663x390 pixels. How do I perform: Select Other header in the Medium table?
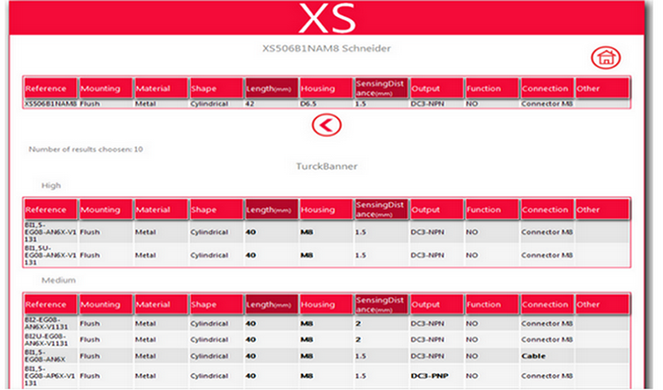click(603, 305)
